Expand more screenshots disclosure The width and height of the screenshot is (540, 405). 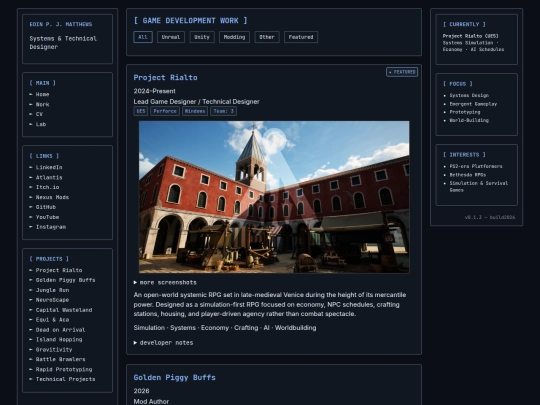(165, 282)
